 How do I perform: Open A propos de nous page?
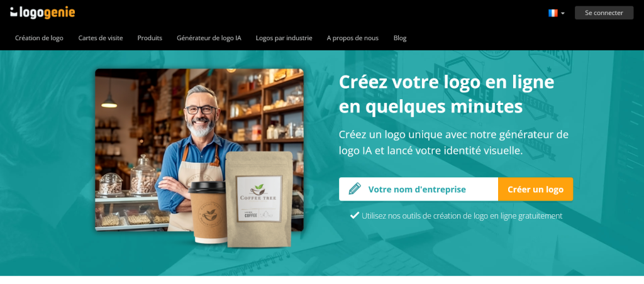click(x=352, y=38)
